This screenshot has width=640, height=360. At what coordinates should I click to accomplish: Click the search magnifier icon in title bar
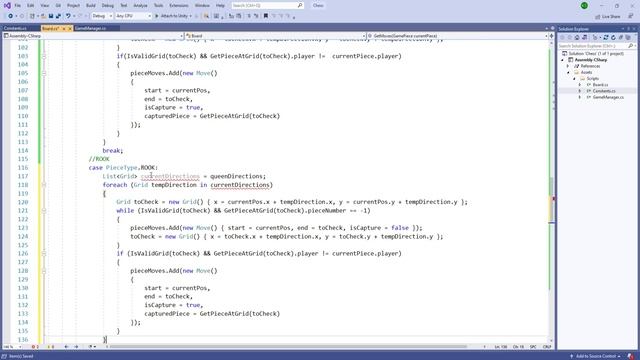point(300,6)
